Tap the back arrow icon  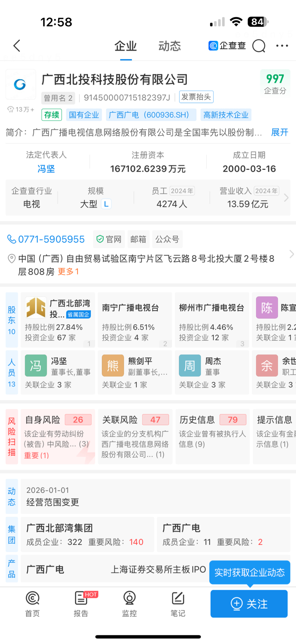(17, 46)
